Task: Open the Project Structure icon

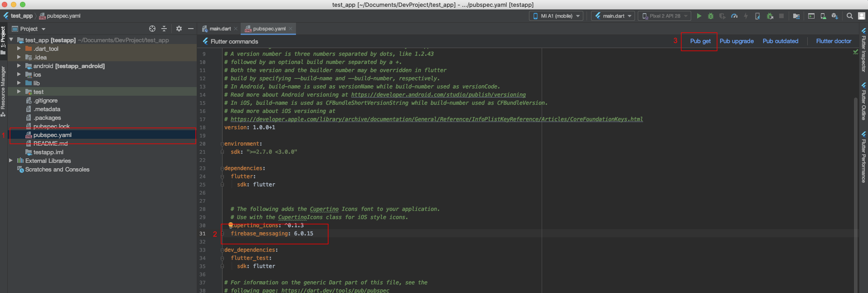Action: [796, 16]
